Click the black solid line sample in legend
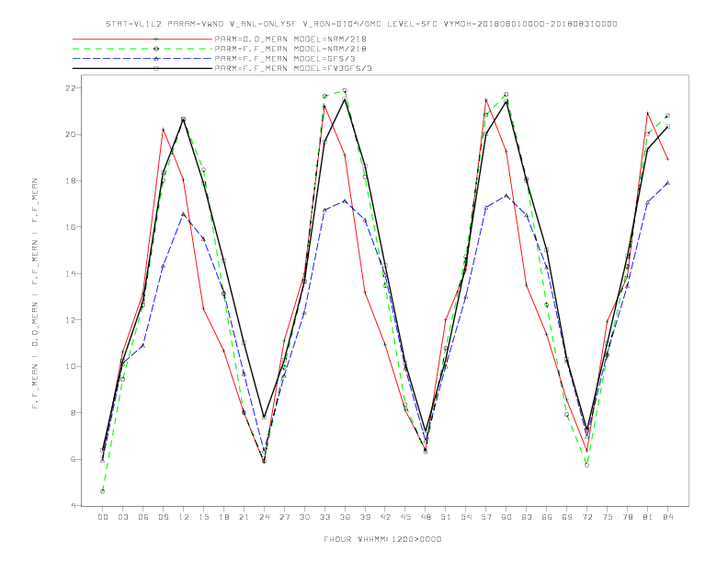The width and height of the screenshot is (728, 563). pyautogui.click(x=142, y=68)
